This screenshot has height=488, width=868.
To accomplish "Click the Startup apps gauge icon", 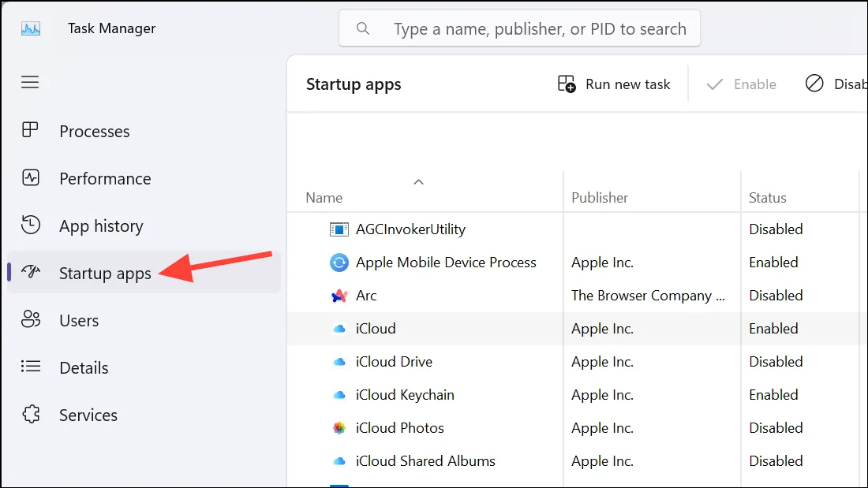I will pyautogui.click(x=31, y=272).
